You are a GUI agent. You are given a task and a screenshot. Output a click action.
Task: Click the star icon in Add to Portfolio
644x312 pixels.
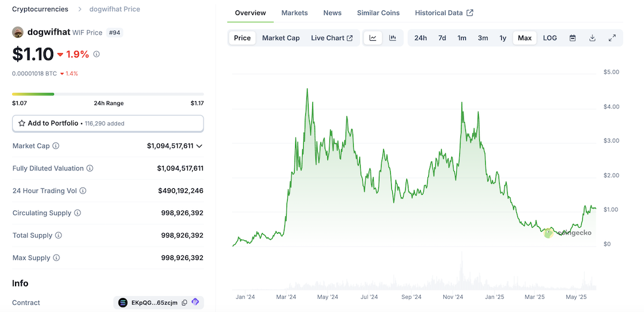click(22, 123)
